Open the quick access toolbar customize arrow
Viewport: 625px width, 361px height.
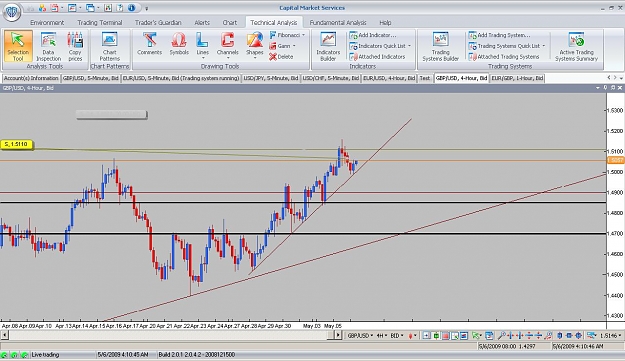pos(146,8)
